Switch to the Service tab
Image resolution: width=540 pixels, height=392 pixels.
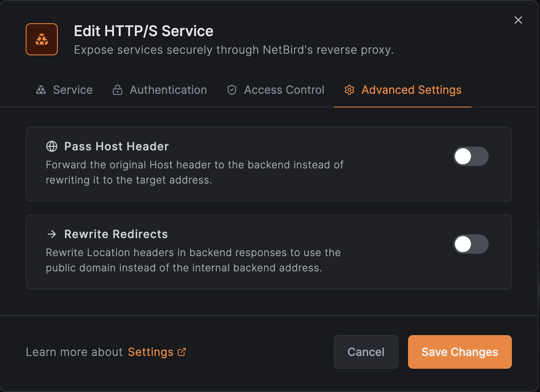[x=73, y=90]
